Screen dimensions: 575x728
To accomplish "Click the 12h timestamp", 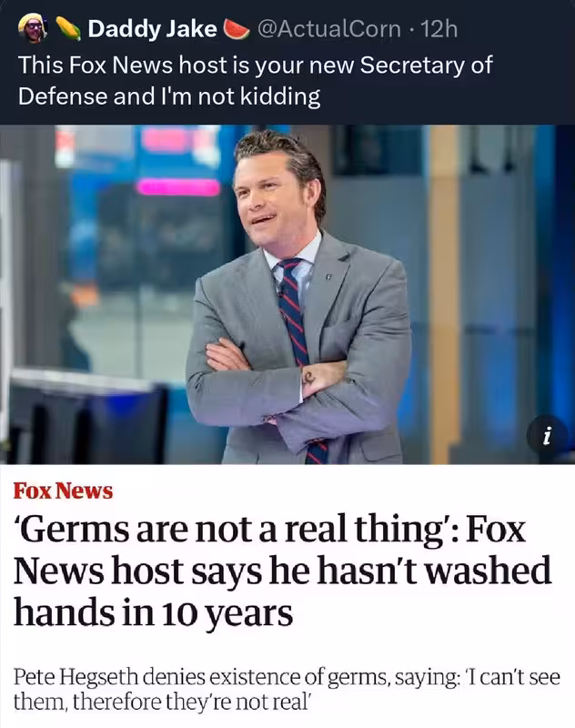I will [439, 29].
